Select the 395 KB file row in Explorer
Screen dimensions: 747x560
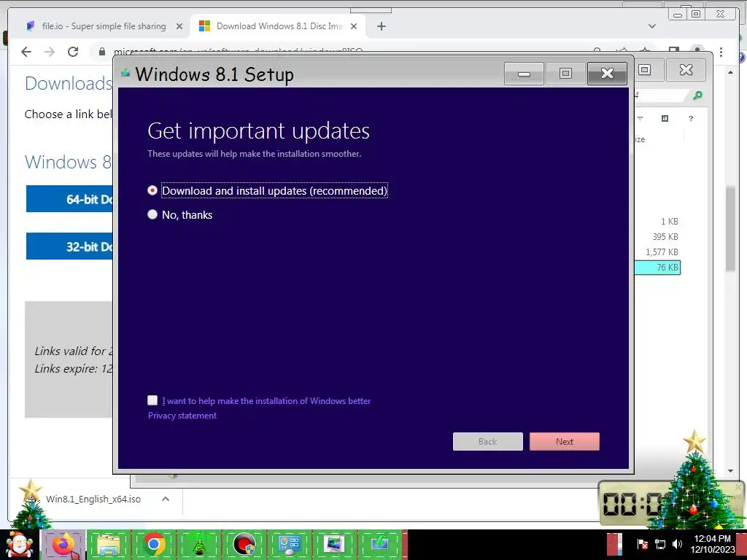[657, 237]
